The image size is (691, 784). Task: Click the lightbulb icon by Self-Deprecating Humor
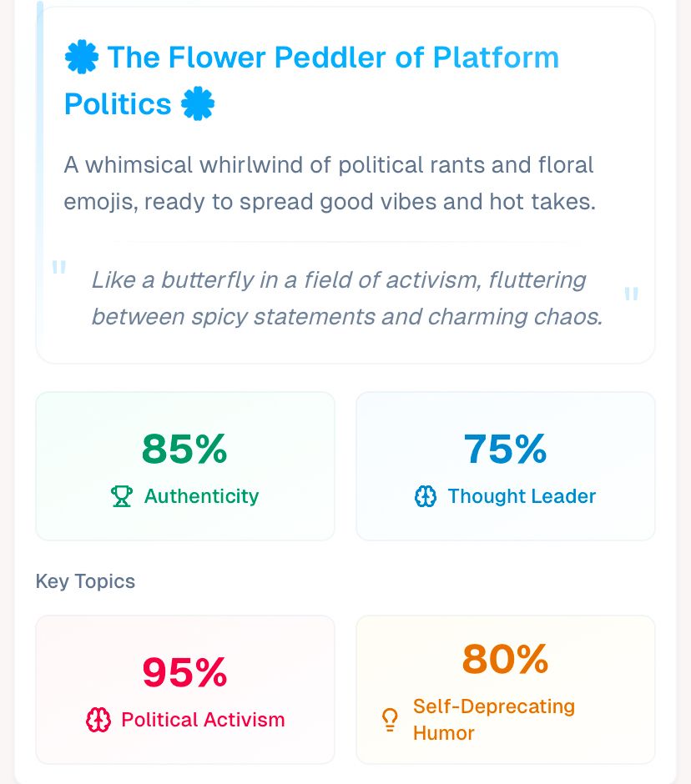click(389, 720)
